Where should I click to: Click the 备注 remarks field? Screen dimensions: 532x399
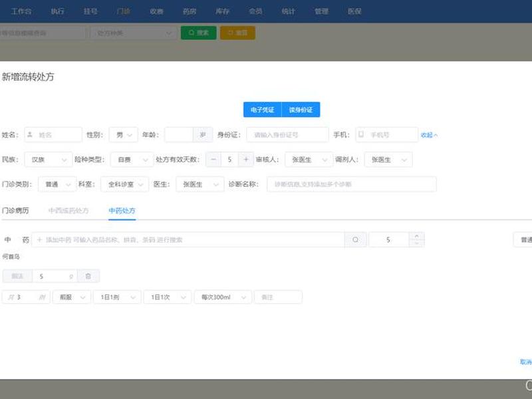pyautogui.click(x=278, y=297)
